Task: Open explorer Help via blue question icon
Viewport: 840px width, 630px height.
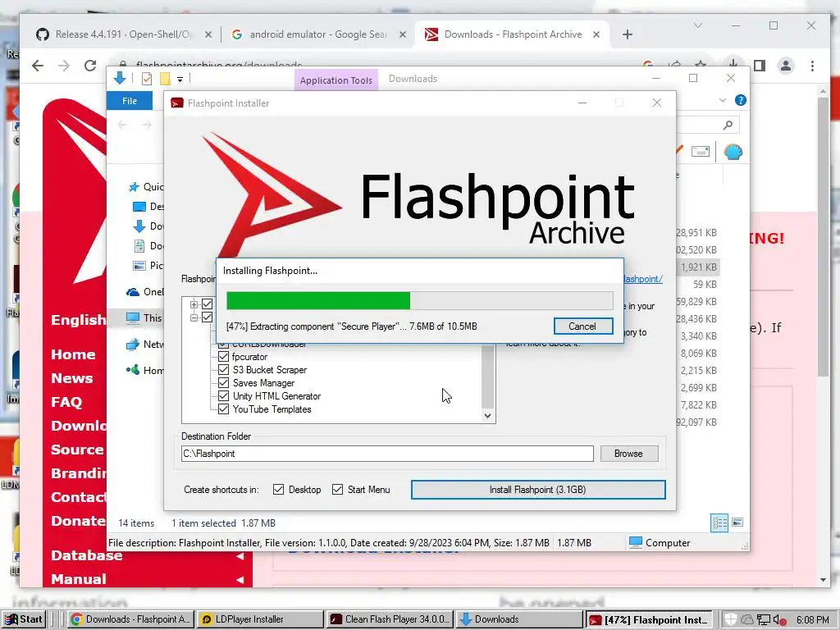Action: click(x=741, y=100)
